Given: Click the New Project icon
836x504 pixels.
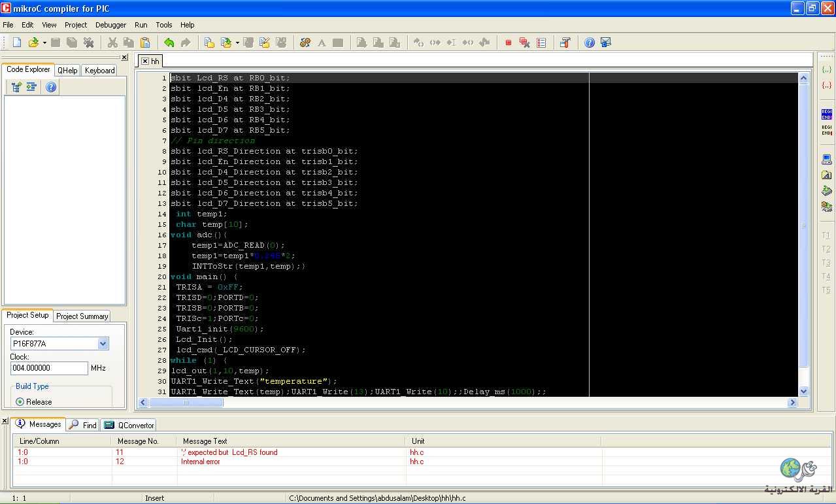Looking at the screenshot, I should point(209,42).
